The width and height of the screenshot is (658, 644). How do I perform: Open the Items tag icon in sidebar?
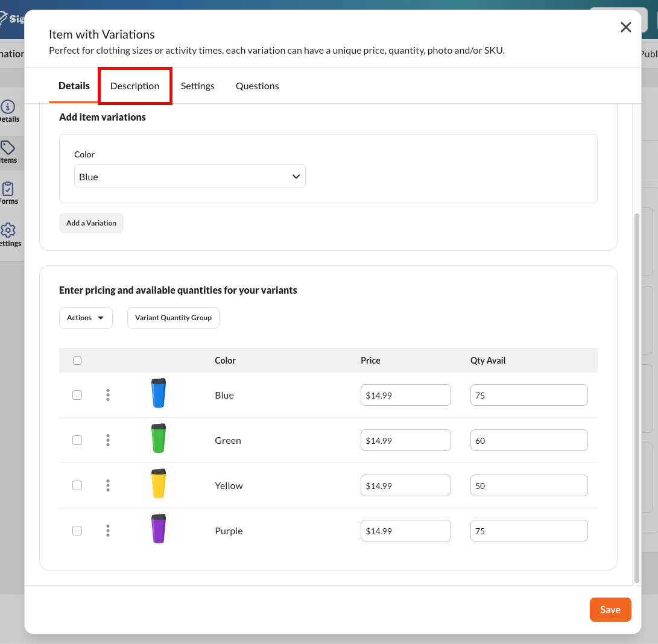click(x=8, y=148)
